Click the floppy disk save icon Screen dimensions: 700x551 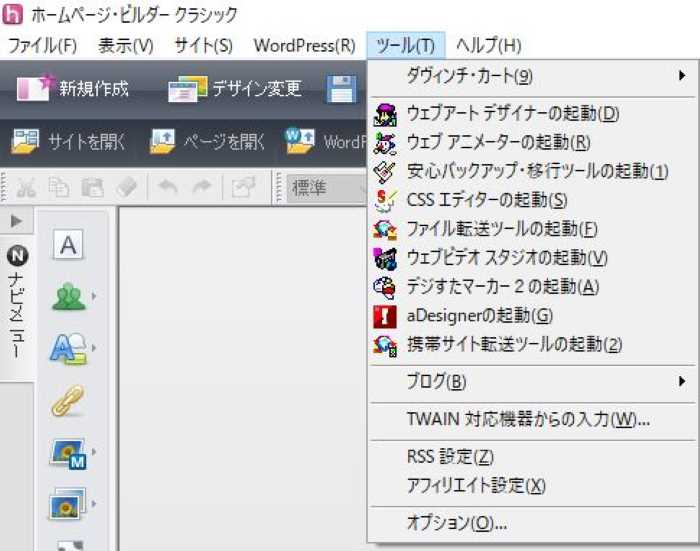342,89
